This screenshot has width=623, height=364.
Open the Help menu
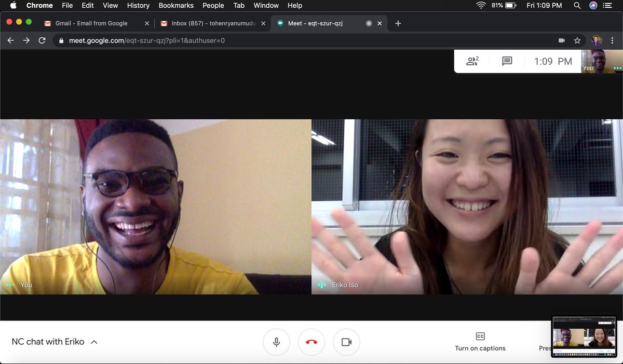coord(295,5)
